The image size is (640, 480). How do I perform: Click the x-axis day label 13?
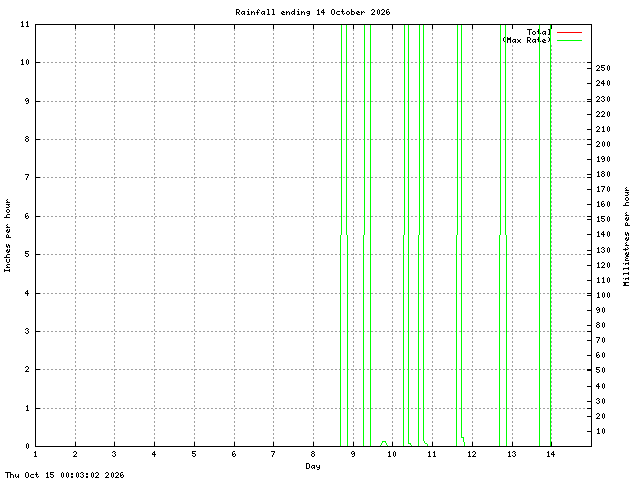(x=511, y=454)
